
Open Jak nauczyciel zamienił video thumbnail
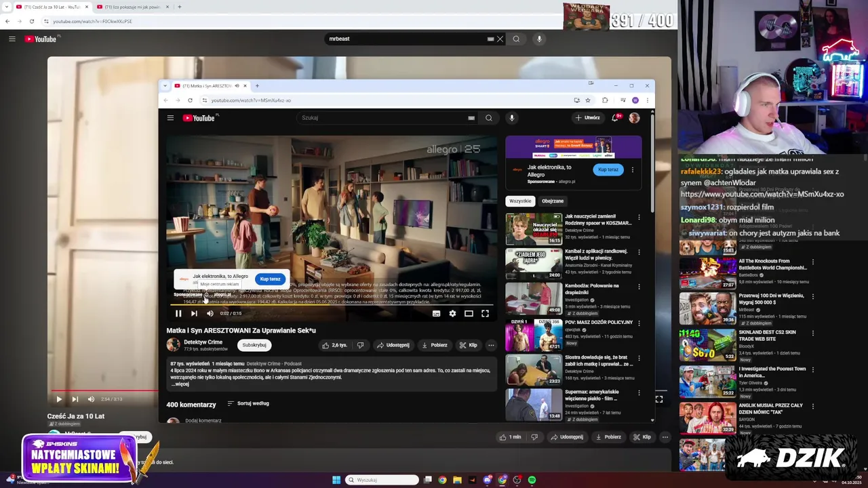coord(534,229)
